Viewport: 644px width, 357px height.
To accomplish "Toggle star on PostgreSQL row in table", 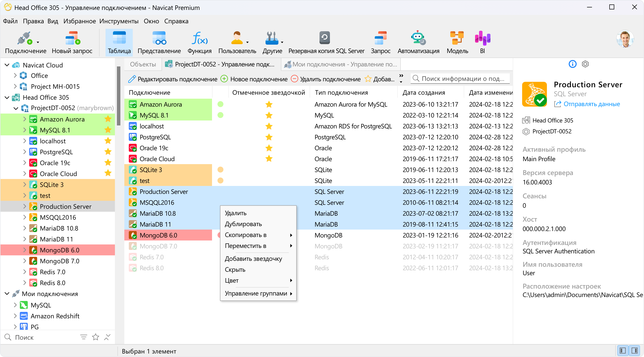I will click(x=269, y=137).
